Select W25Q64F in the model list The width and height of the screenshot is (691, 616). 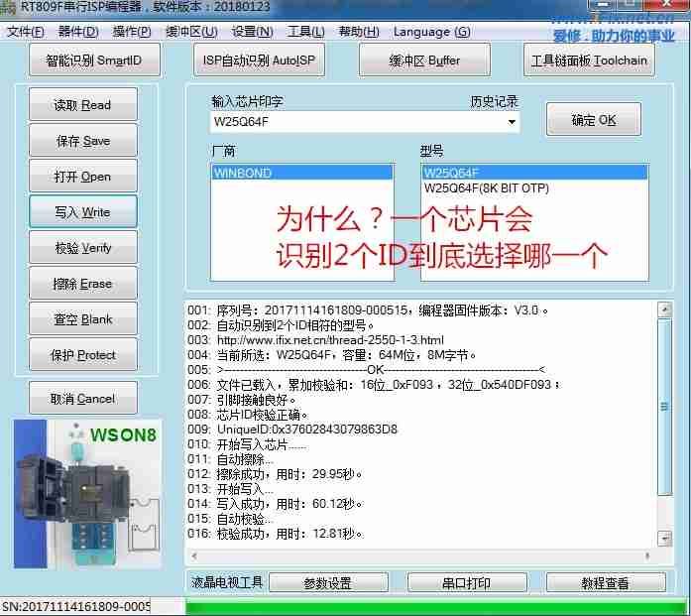tap(535, 173)
